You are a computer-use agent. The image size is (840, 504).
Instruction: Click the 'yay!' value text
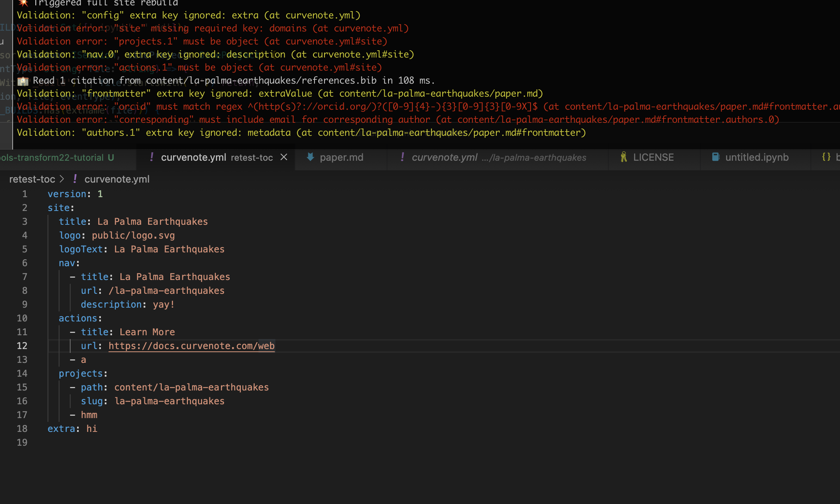pos(164,305)
